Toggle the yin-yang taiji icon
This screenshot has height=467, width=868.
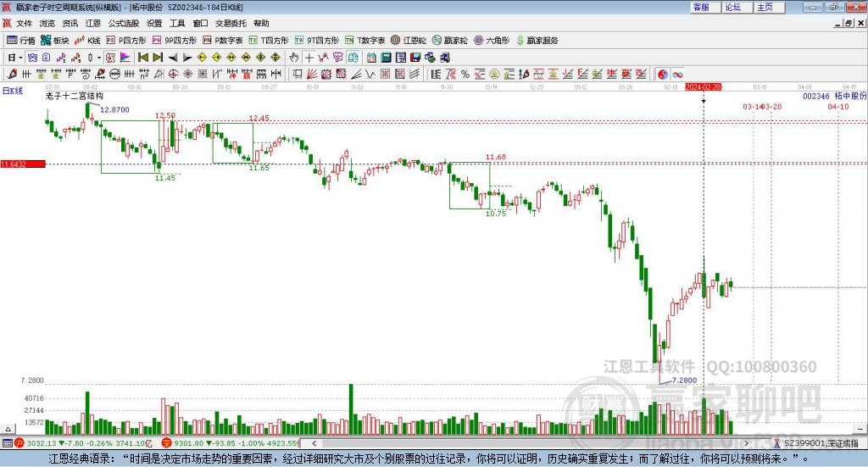(663, 74)
